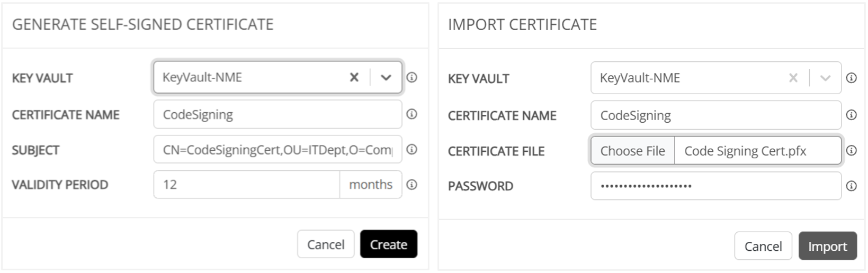The width and height of the screenshot is (868, 273).
Task: Click the Choose File button
Action: (x=632, y=151)
